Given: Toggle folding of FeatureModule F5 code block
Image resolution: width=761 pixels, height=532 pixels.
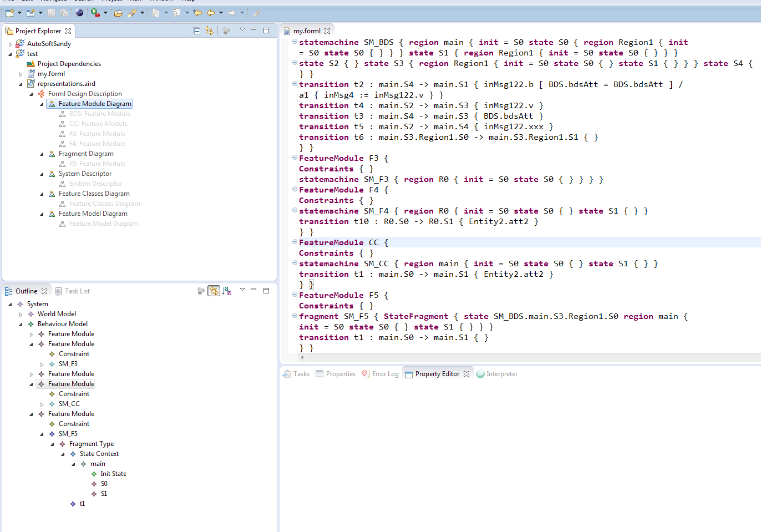Looking at the screenshot, I should point(295,295).
